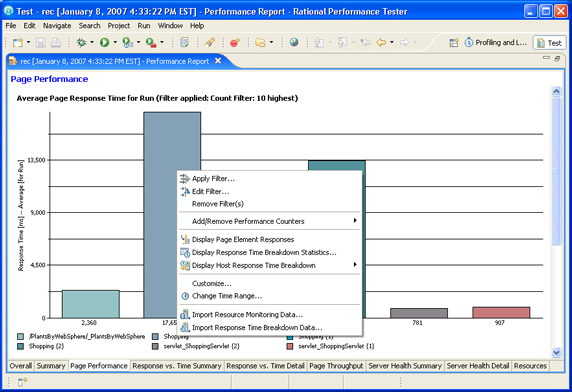Open the Navigate menu
572x392 pixels.
coord(57,26)
